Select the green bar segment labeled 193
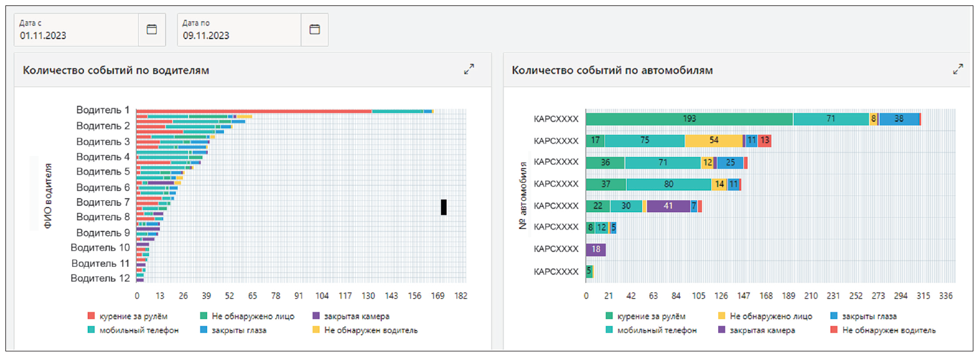 pyautogui.click(x=689, y=119)
